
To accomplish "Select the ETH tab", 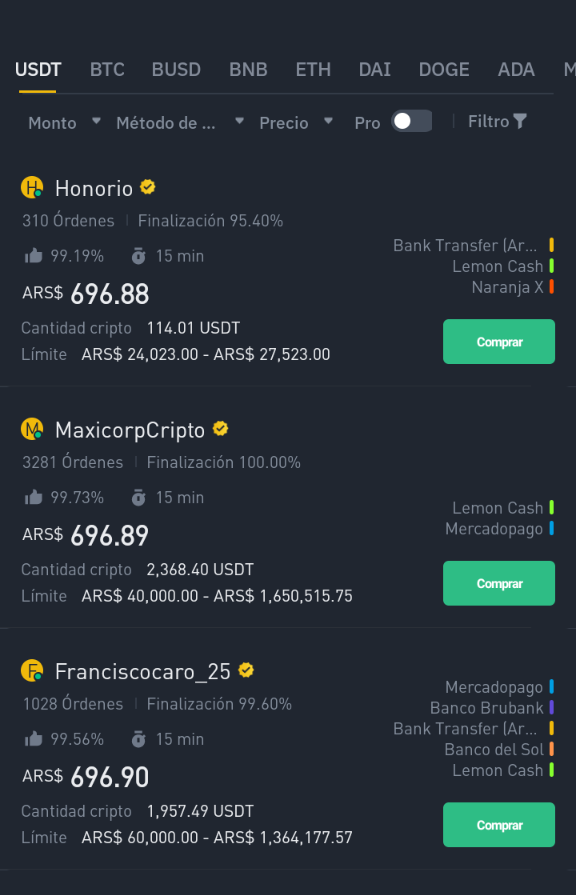I will [313, 70].
